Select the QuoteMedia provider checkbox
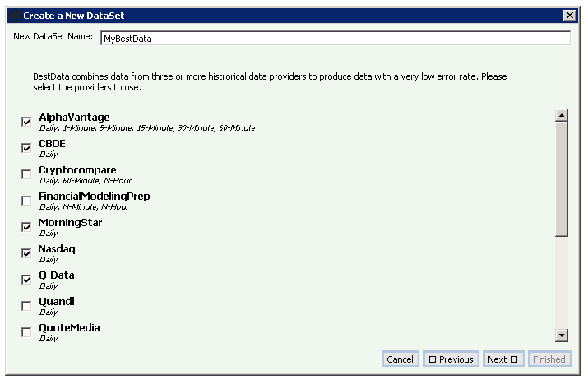 pos(26,332)
